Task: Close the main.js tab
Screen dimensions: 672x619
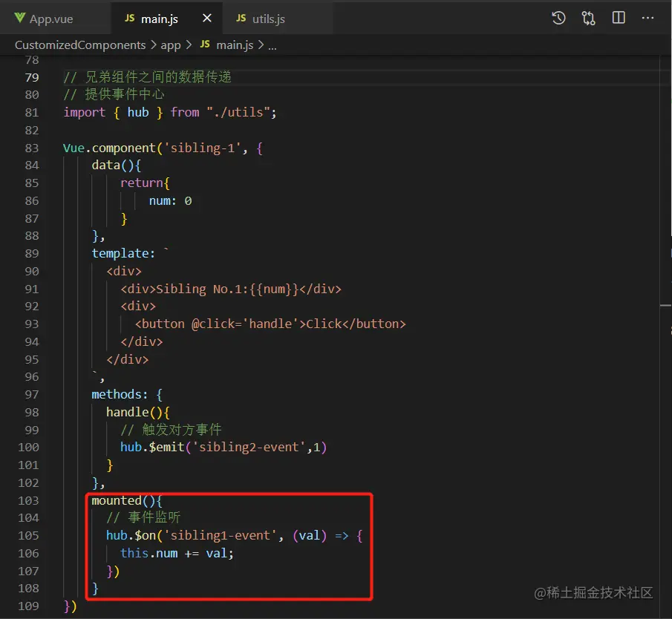Action: click(x=207, y=18)
